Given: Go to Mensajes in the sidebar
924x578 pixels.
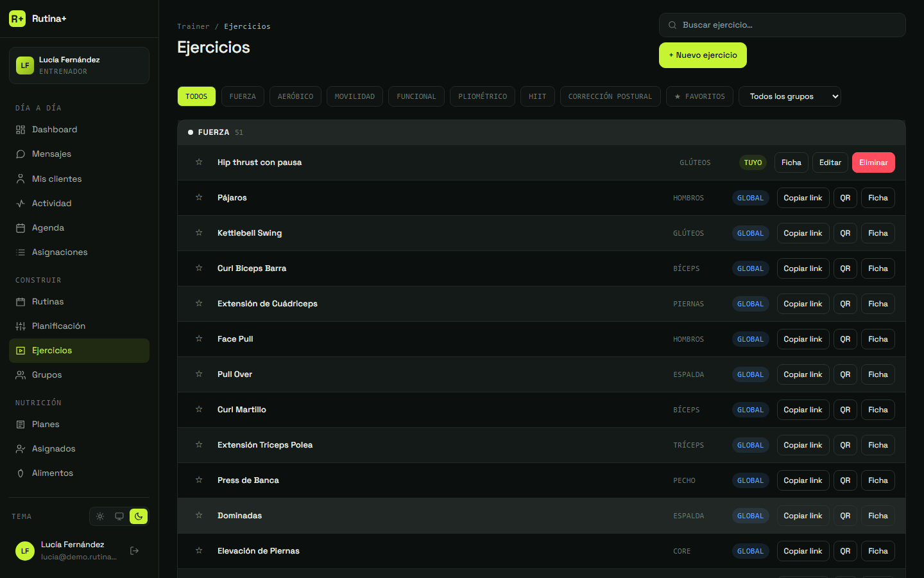Looking at the screenshot, I should click(79, 154).
